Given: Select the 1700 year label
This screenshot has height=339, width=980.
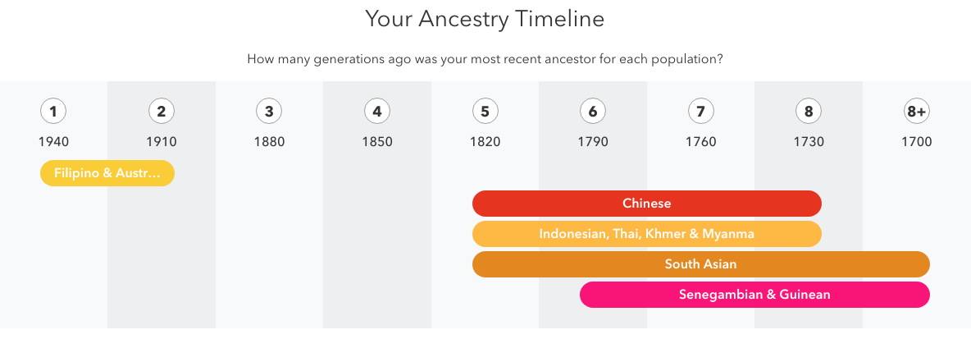Looking at the screenshot, I should coord(916,142).
